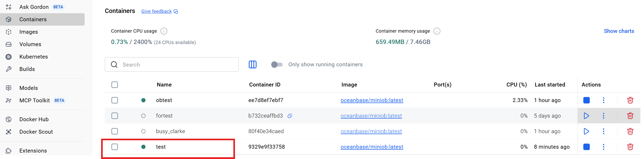
Task: Select all containers header checkbox
Action: point(115,85)
